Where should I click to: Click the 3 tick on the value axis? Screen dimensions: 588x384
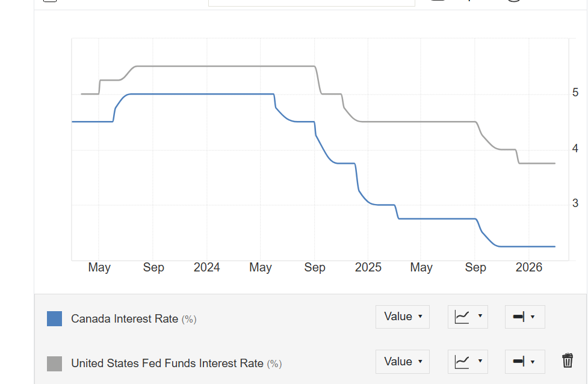[575, 203]
